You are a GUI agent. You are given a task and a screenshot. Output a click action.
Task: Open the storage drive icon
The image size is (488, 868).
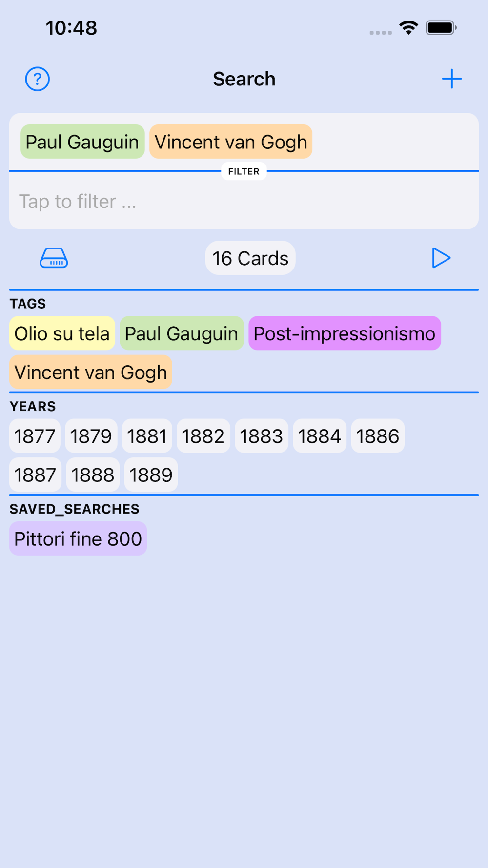(x=54, y=258)
